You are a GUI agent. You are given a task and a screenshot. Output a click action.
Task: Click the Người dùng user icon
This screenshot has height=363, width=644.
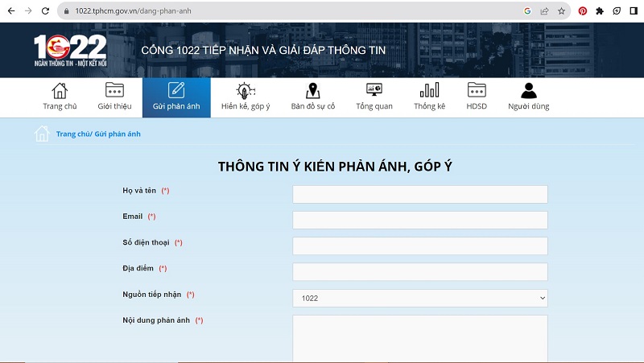point(528,90)
